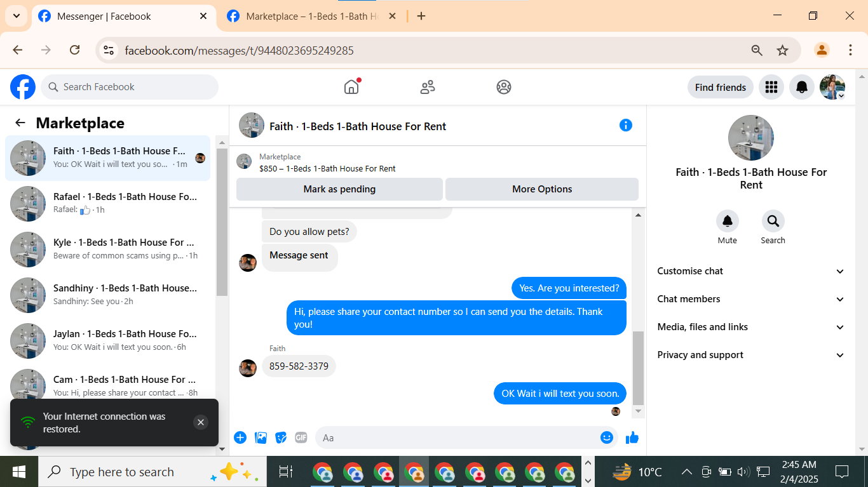Attach a photo file to message
Viewport: 868px width, 487px height.
point(261,437)
